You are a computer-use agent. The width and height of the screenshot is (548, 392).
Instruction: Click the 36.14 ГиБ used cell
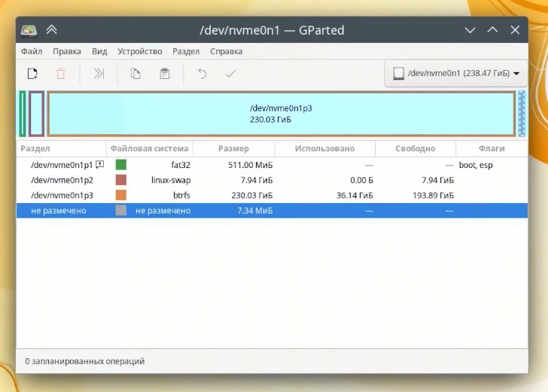355,195
